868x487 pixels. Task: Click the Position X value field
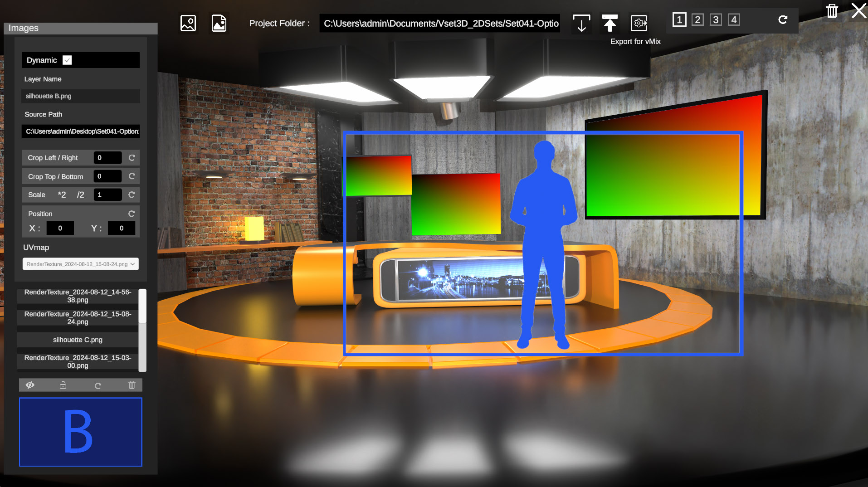[60, 228]
